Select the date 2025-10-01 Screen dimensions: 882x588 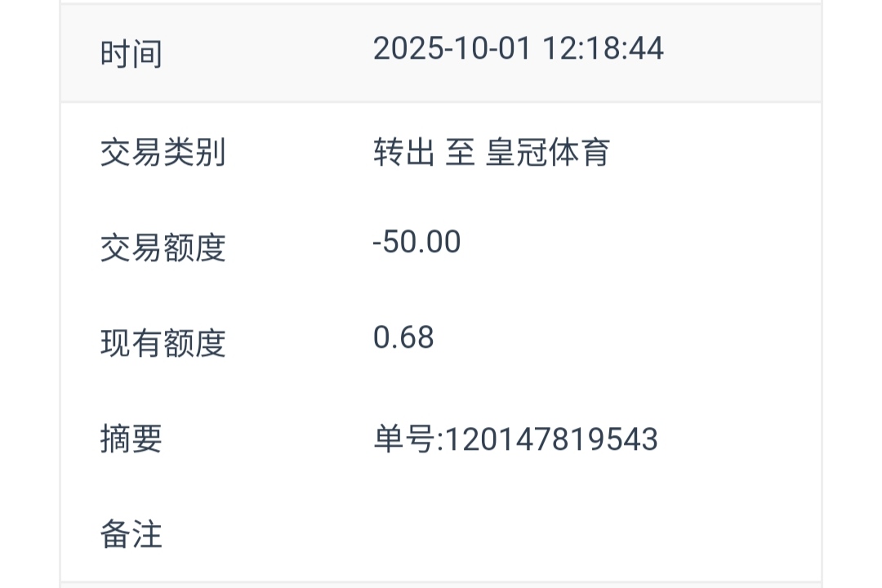(452, 49)
